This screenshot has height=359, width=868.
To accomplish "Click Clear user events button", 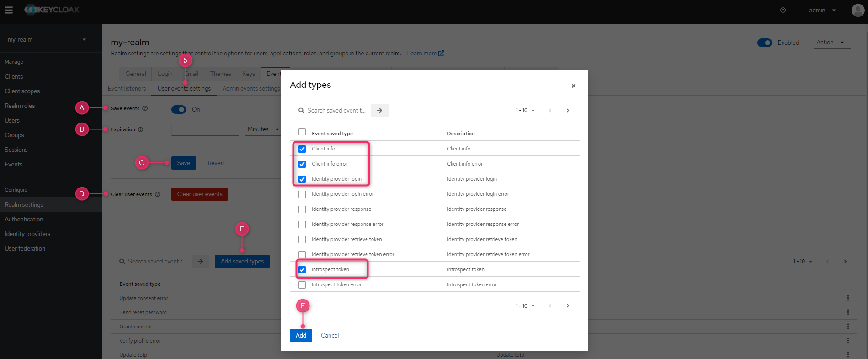I will pyautogui.click(x=200, y=194).
